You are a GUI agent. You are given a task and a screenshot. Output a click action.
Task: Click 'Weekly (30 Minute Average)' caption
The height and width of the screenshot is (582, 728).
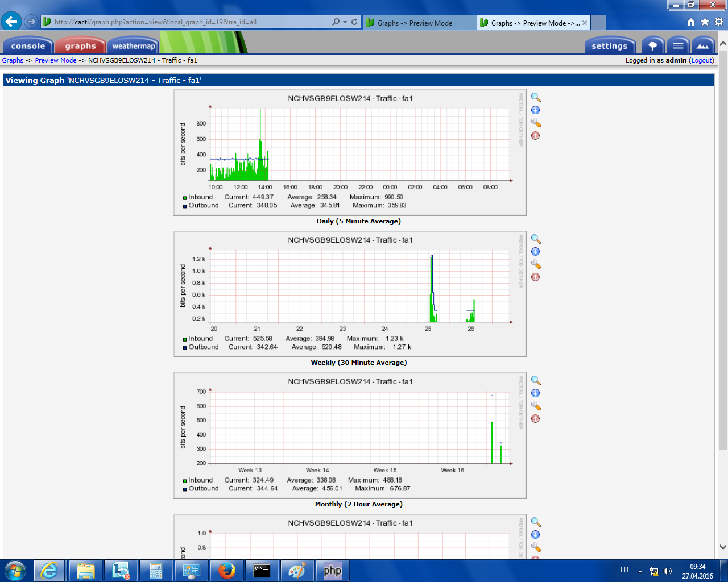(359, 363)
